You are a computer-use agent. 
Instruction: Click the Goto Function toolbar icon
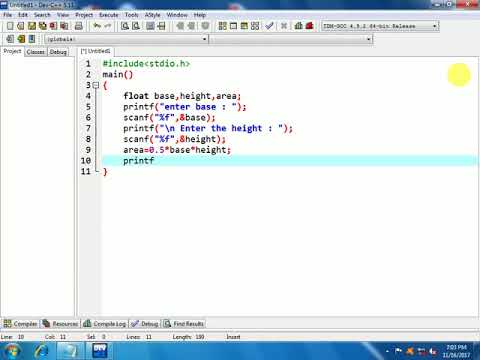151,26
